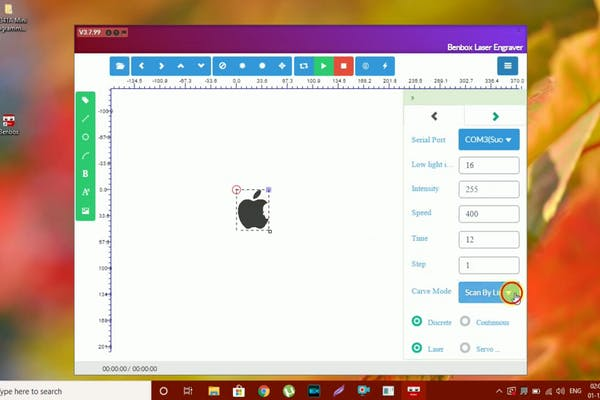The height and width of the screenshot is (400, 600).
Task: Select the circle drawing tool
Action: (x=85, y=137)
